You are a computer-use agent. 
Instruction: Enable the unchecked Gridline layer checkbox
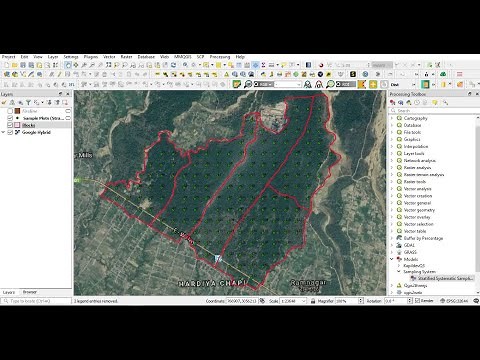[10, 111]
